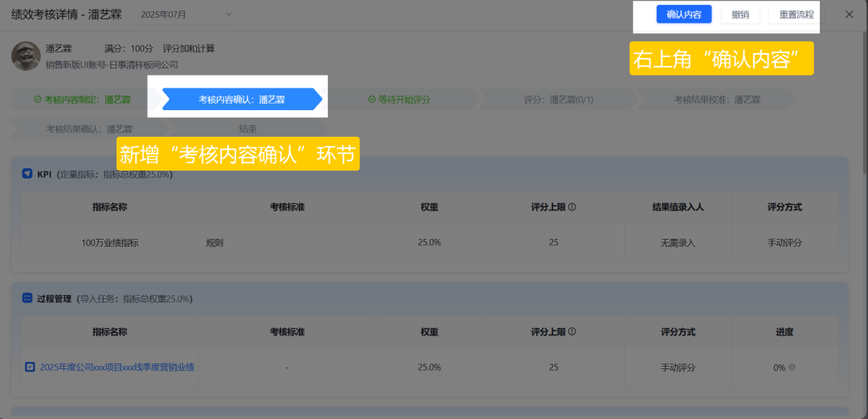868x419 pixels.
Task: Click the 规则 cell in the KPI table
Action: (215, 243)
